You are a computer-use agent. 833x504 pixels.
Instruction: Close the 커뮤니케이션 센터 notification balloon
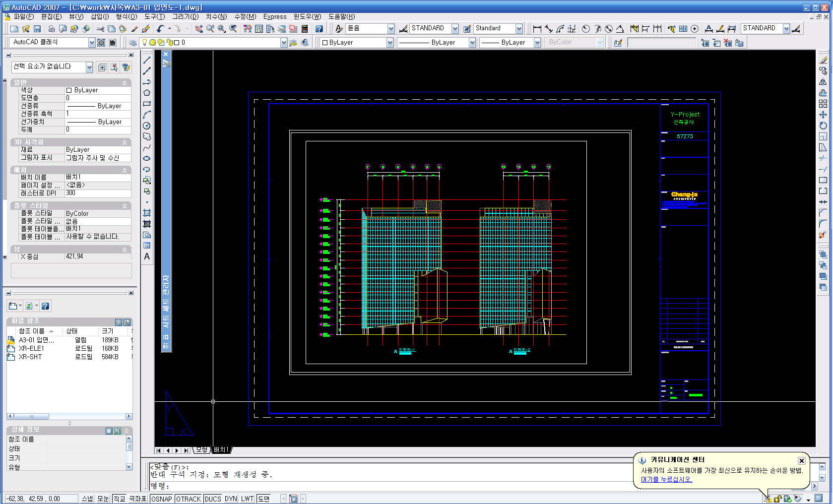801,461
